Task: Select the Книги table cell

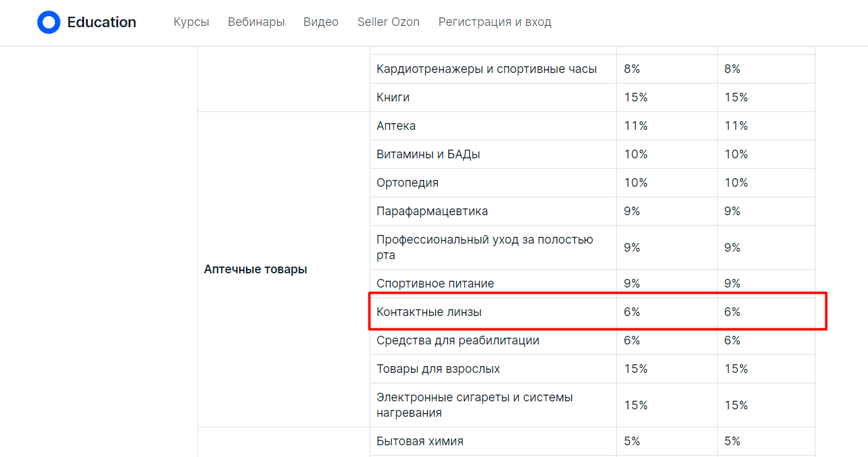Action: (393, 98)
